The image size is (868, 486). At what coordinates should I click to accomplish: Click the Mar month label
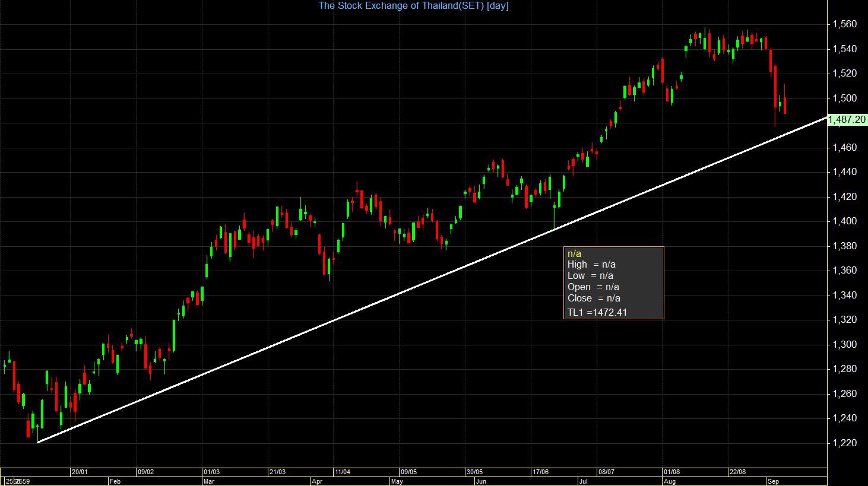click(x=209, y=481)
